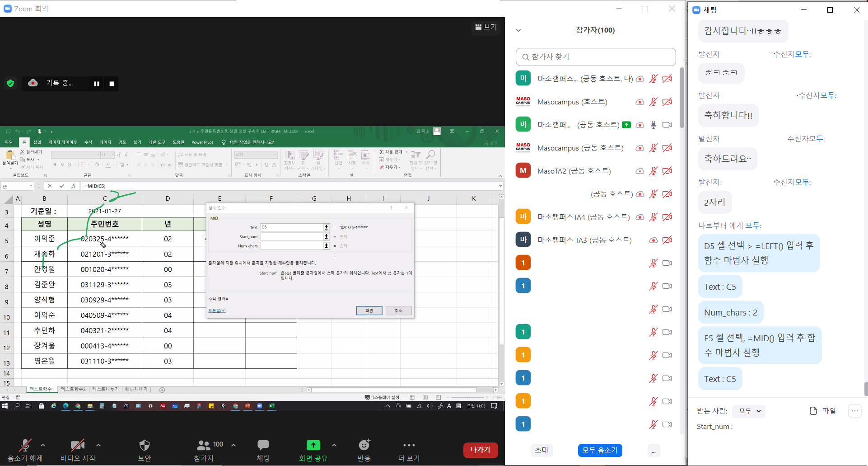Open the 보안 security shield menu
Image resolution: width=868 pixels, height=466 pixels.
[x=144, y=446]
